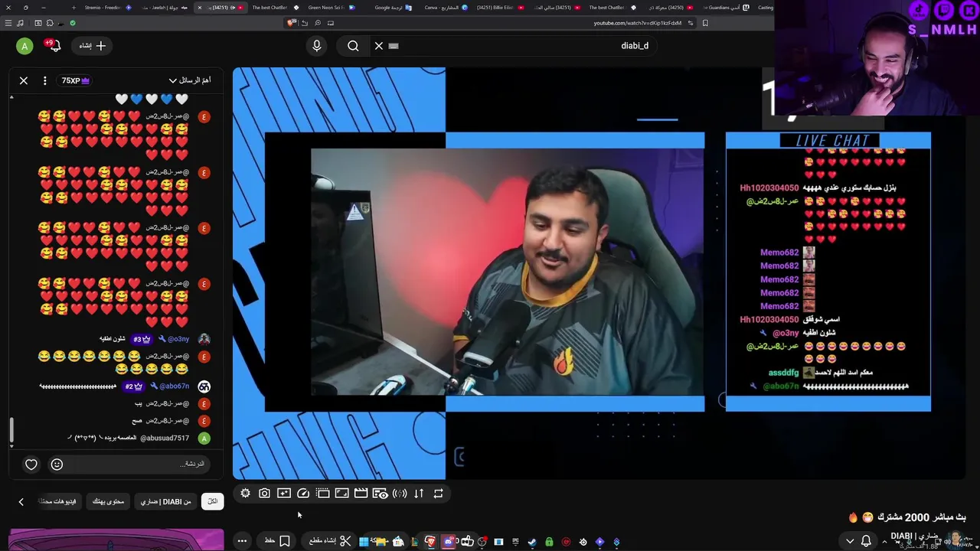Select the 'فيديوهات' chip

pos(59,501)
